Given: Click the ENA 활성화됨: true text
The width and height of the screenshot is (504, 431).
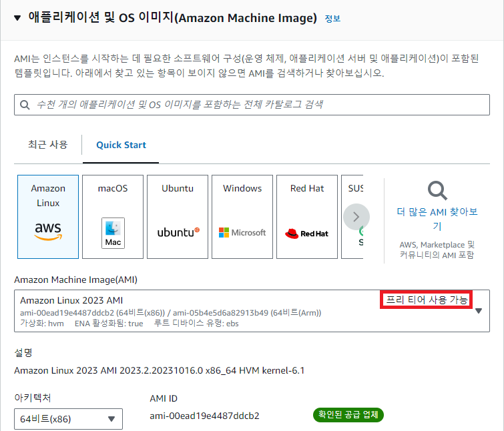Looking at the screenshot, I should pyautogui.click(x=109, y=324).
